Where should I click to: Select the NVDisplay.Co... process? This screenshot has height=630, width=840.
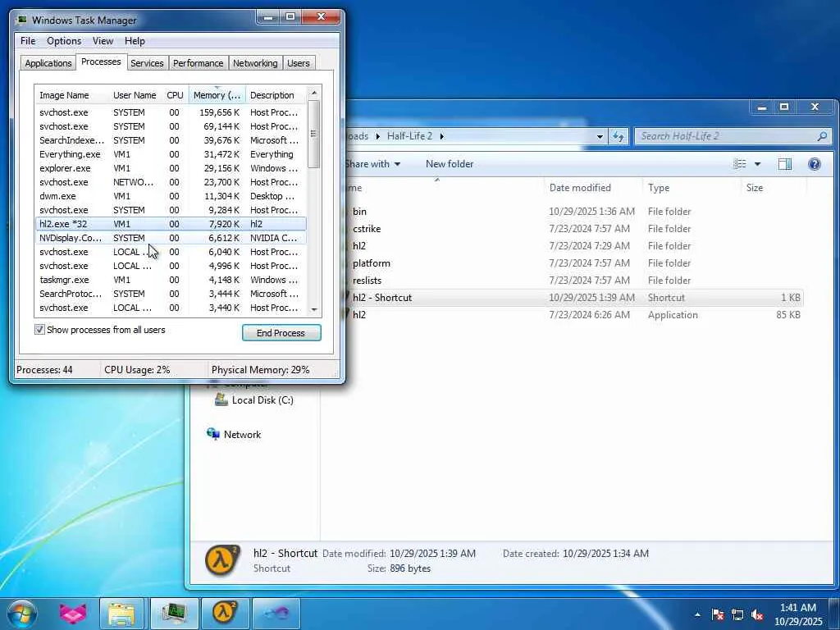pyautogui.click(x=171, y=238)
